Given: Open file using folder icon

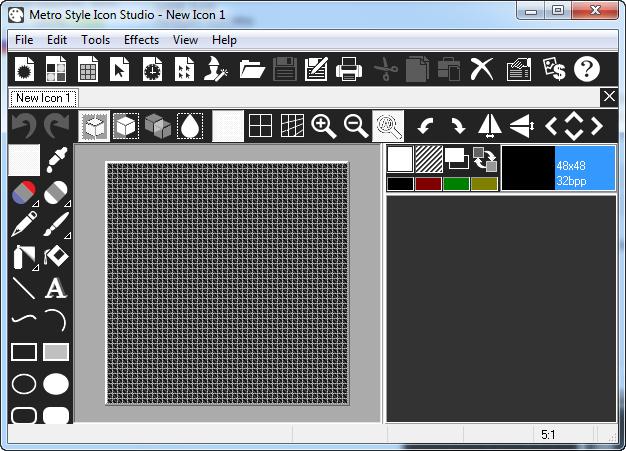Looking at the screenshot, I should [252, 69].
